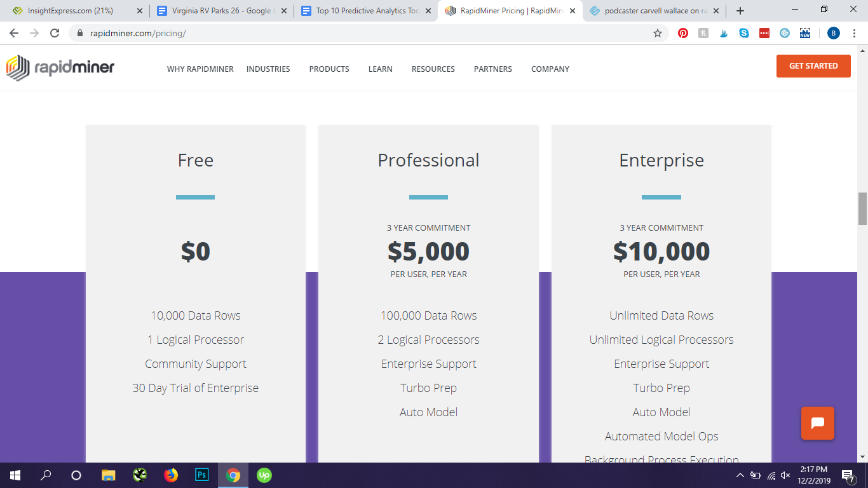Viewport: 868px width, 488px height.
Task: Click the $5,000 price text
Action: point(428,252)
